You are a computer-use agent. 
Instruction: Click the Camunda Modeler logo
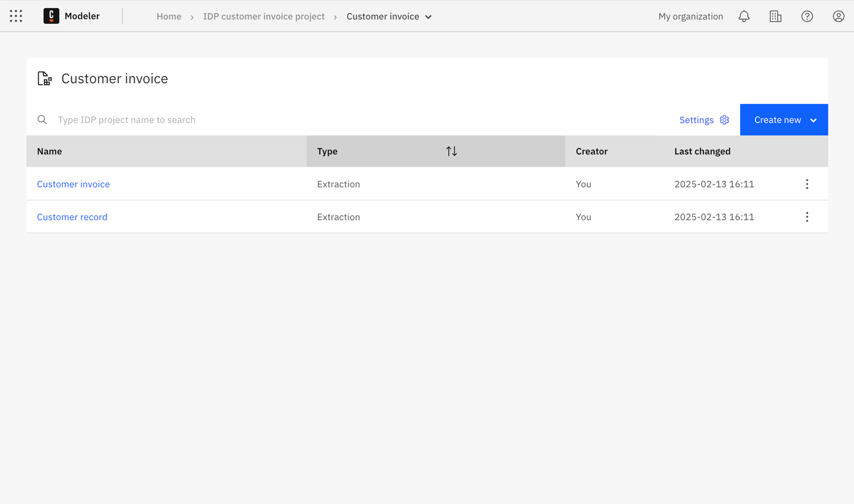pyautogui.click(x=71, y=15)
